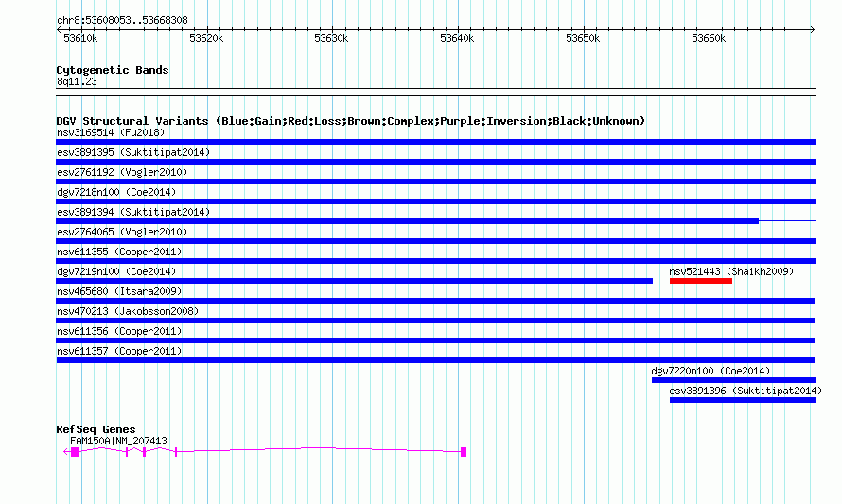Click the nsv521443 (Shaikh2009) text label

point(730,271)
